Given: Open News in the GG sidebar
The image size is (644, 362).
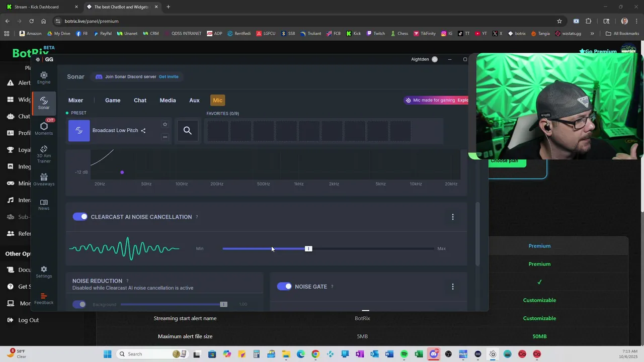Looking at the screenshot, I should tap(44, 205).
